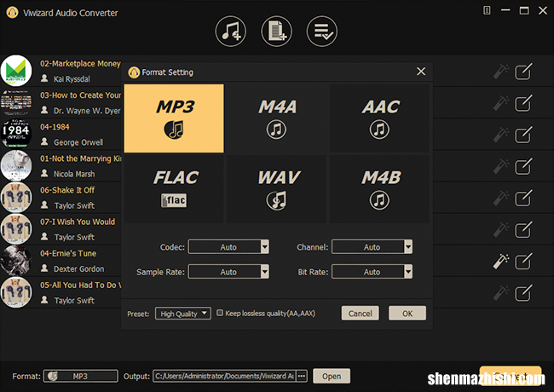
Task: Click edit tag icon for Not the Marrying row
Action: click(523, 166)
